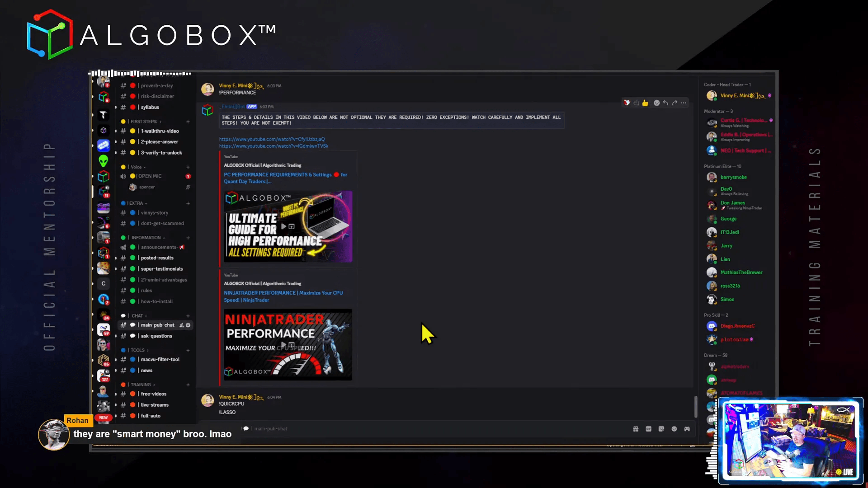Open main-pub-chat channel settings gear
Image resolution: width=868 pixels, height=488 pixels.
188,325
